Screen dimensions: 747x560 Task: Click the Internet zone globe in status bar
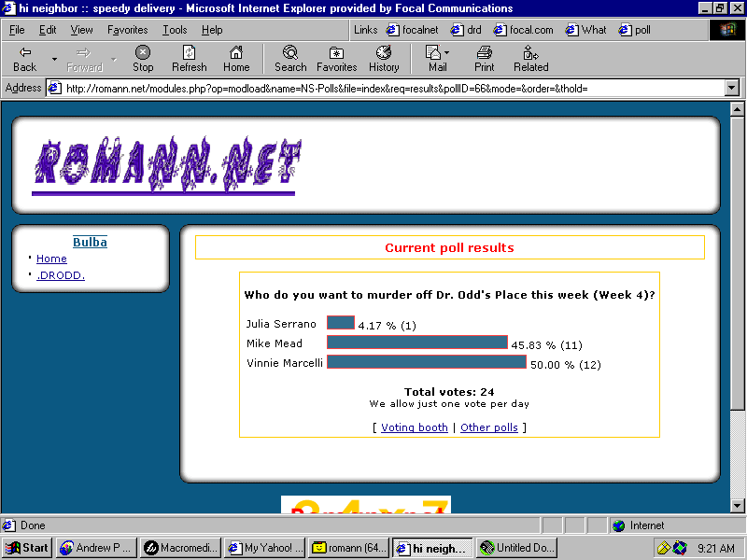(618, 525)
